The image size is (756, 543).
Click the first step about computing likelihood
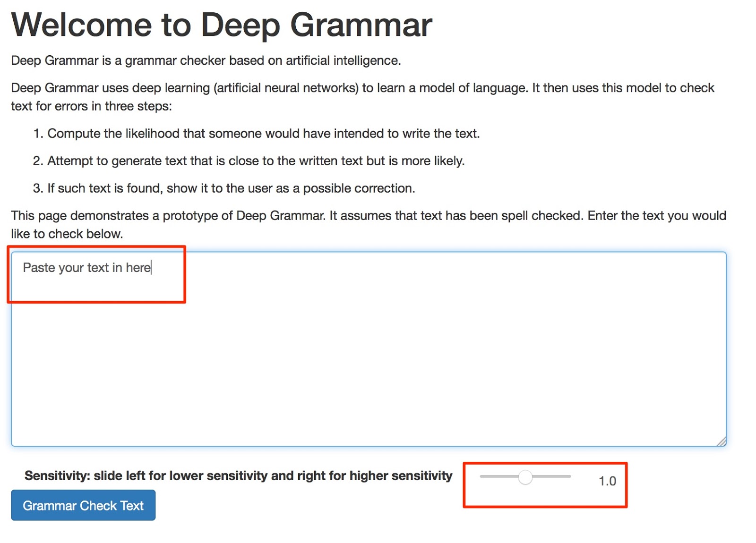tap(256, 134)
